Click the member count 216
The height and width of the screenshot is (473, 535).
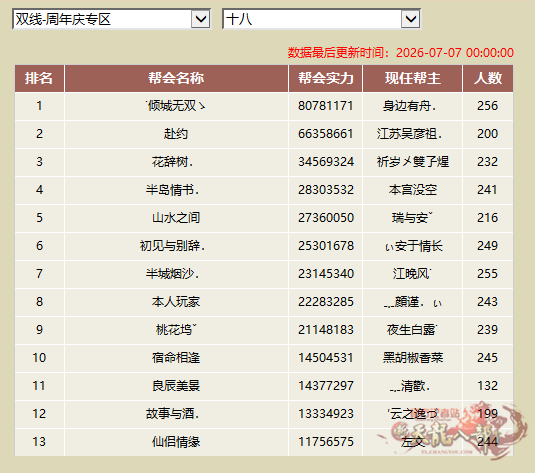click(488, 218)
